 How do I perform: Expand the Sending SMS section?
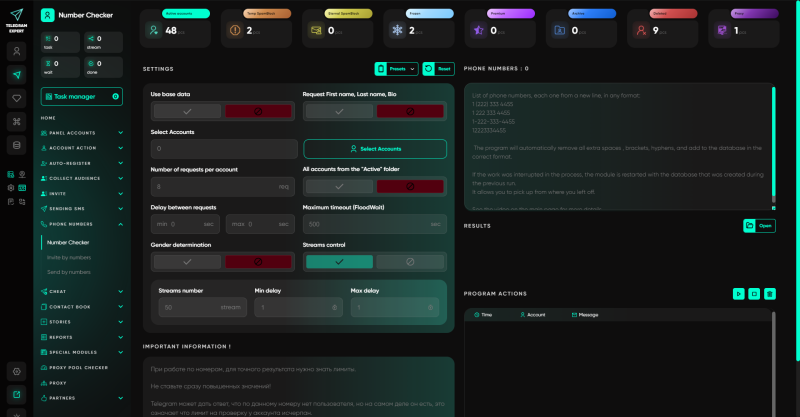82,209
